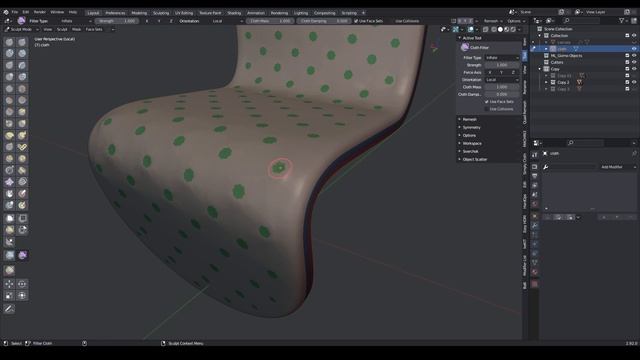This screenshot has width=640, height=360.
Task: Open the File menu
Action: (15, 12)
